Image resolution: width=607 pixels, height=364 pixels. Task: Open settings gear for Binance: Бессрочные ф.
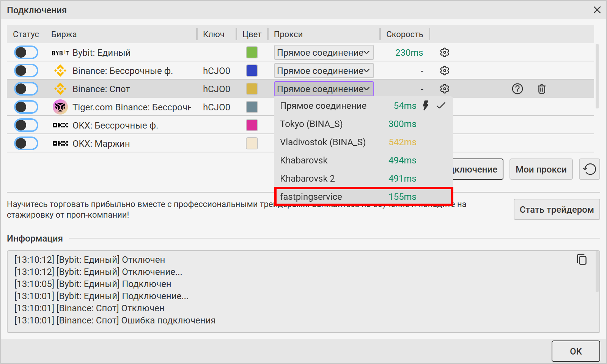point(444,71)
